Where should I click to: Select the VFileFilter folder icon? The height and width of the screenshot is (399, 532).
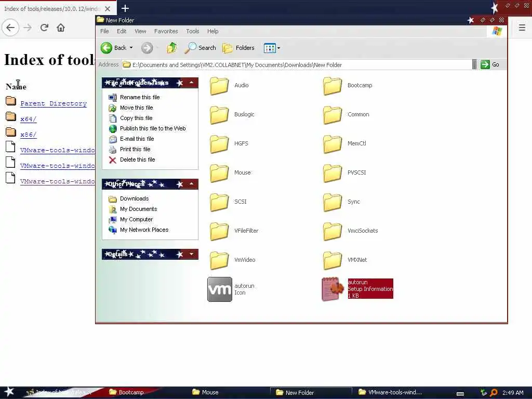pyautogui.click(x=219, y=231)
